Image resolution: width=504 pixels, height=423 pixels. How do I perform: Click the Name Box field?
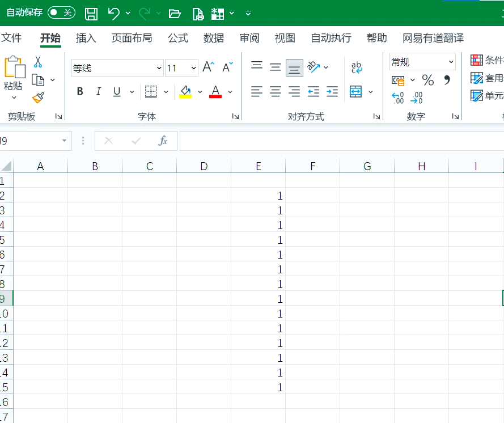point(35,141)
